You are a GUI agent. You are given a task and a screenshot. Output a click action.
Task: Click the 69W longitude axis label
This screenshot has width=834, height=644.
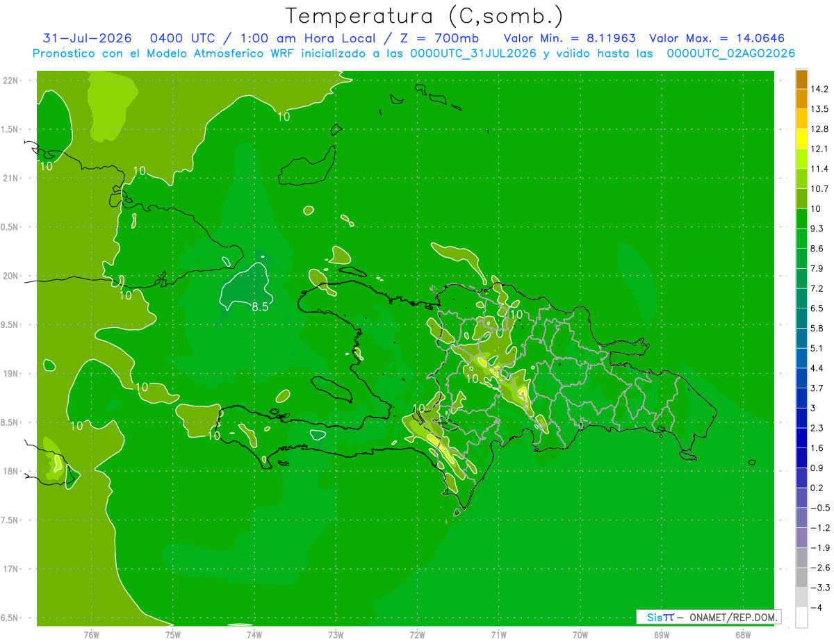pyautogui.click(x=662, y=634)
